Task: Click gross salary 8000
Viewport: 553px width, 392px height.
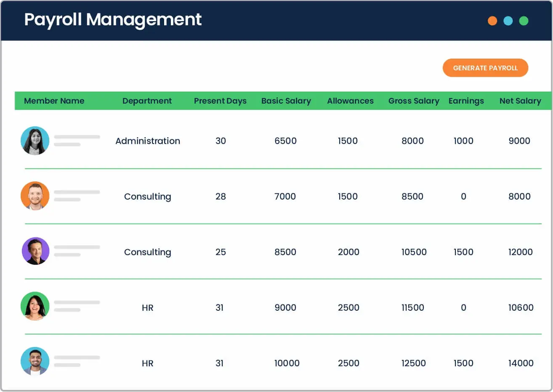Action: [x=412, y=141]
